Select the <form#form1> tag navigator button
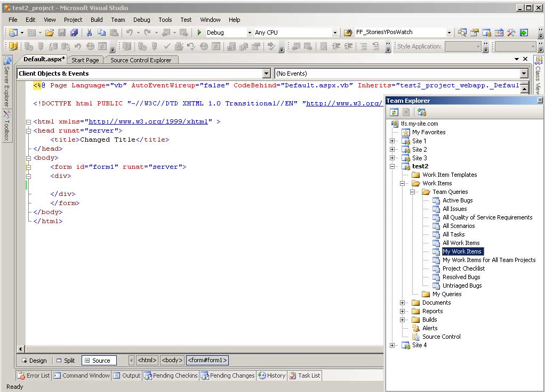This screenshot has width=545, height=392. pyautogui.click(x=207, y=361)
